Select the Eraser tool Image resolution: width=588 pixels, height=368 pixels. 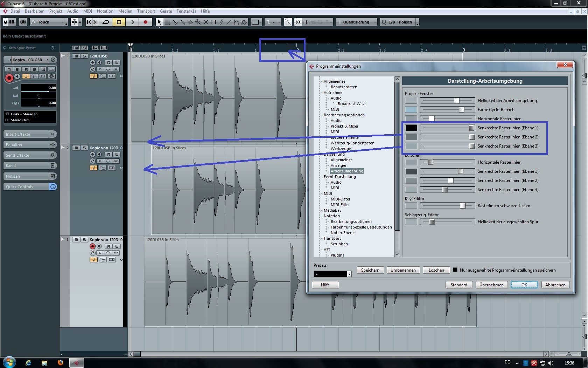pos(190,22)
